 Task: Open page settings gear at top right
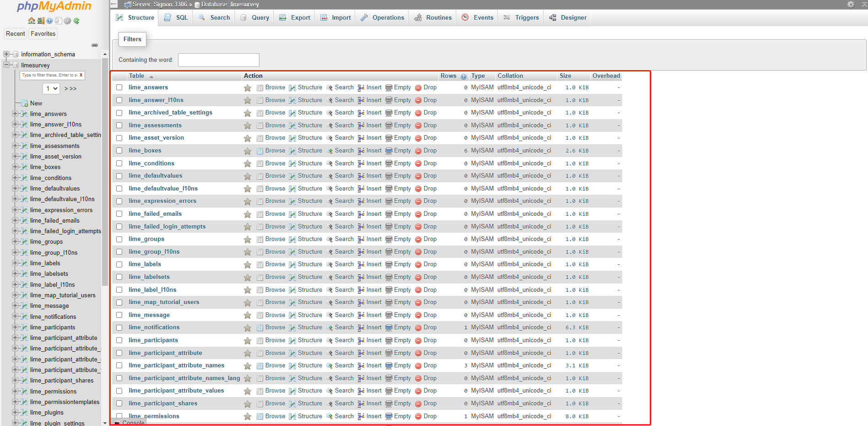pos(851,4)
